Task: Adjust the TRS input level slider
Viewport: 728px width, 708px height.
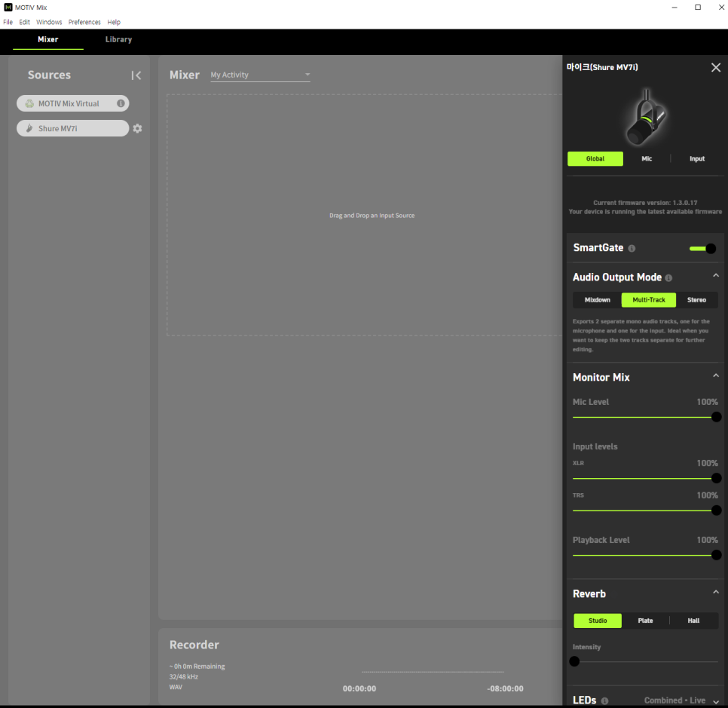Action: (644, 510)
